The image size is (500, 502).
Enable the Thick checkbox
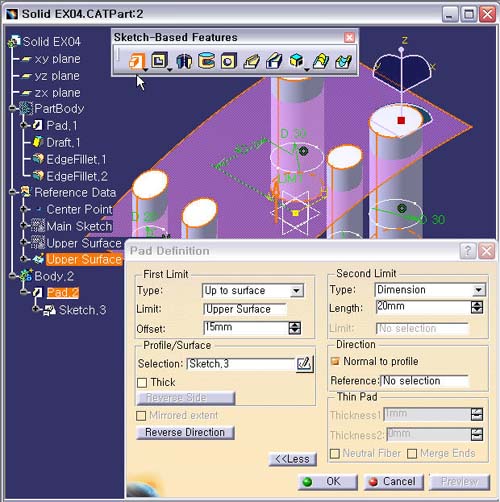pos(142,383)
